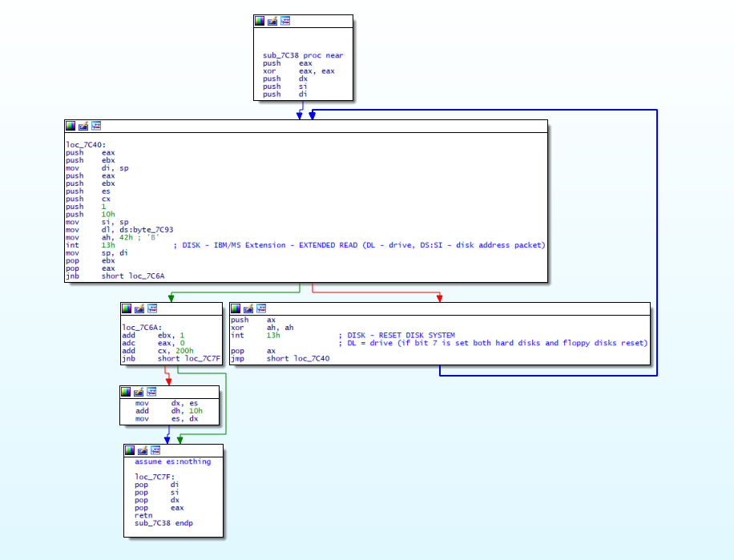Click the 'xor eax, eax' instruction
This screenshot has height=560, width=734.
(x=299, y=71)
